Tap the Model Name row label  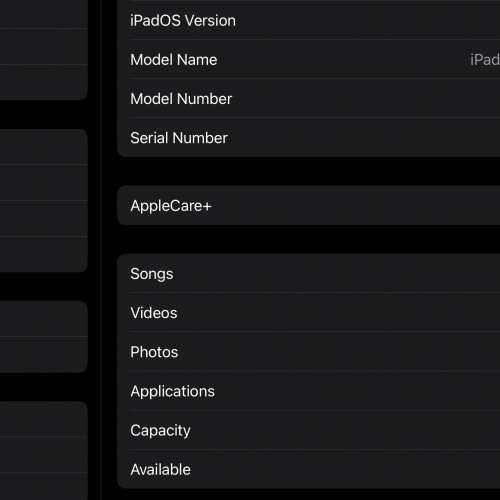[174, 60]
